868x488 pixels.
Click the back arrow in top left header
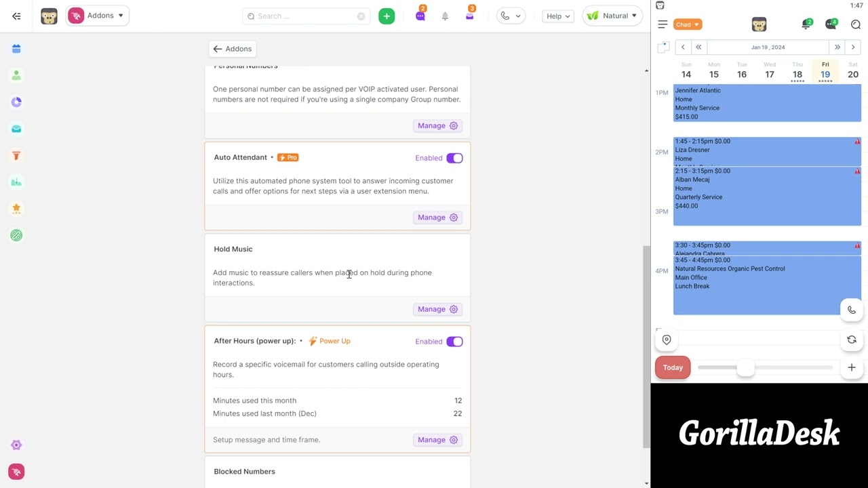(16, 16)
